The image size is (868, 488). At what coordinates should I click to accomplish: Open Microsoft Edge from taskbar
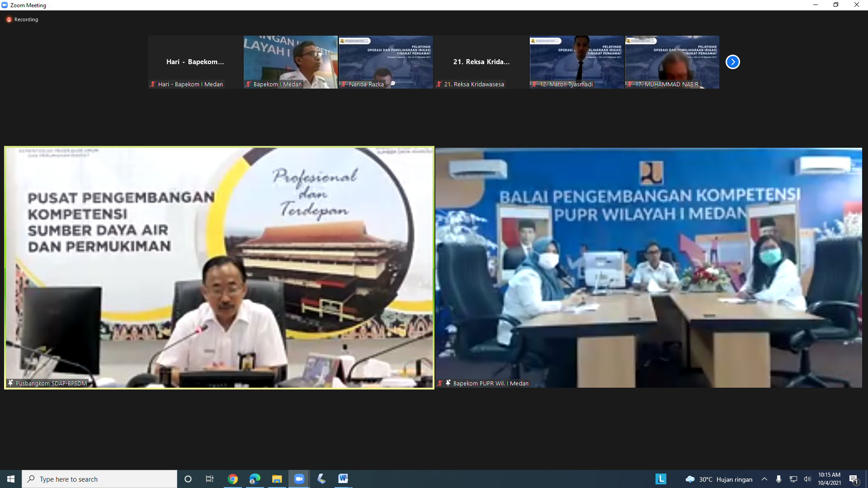coord(255,479)
